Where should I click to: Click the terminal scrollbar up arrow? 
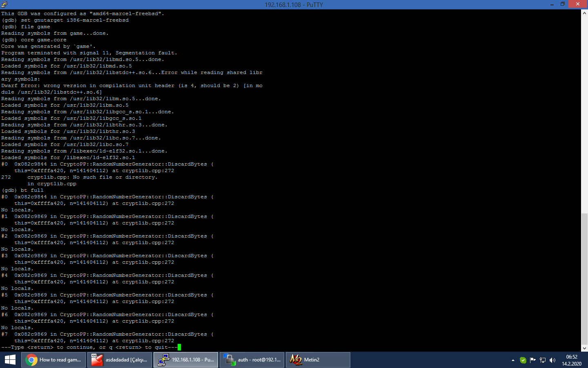[x=584, y=13]
